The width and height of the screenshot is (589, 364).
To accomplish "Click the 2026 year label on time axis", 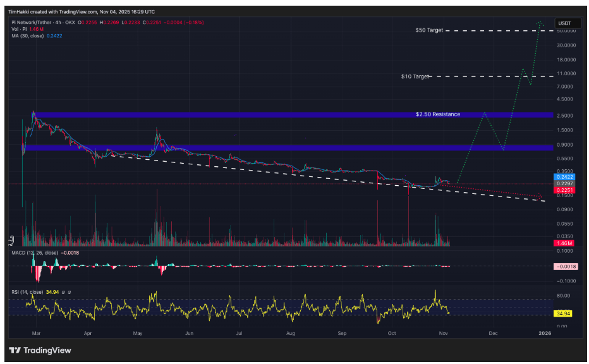I will (x=545, y=333).
